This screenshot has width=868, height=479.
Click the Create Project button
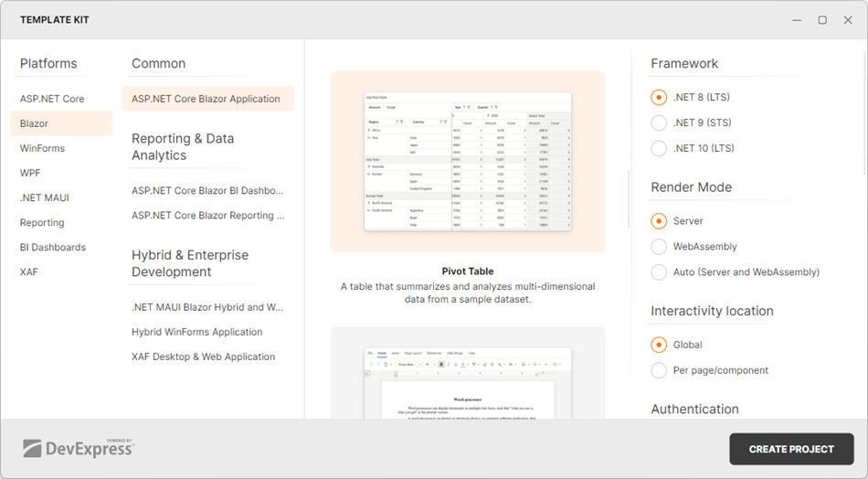(791, 449)
